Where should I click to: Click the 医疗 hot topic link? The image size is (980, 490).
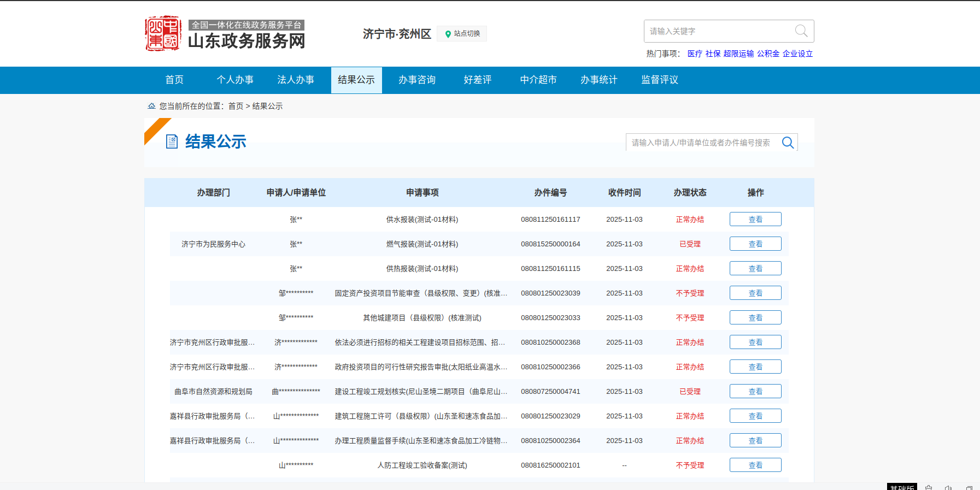[695, 54]
